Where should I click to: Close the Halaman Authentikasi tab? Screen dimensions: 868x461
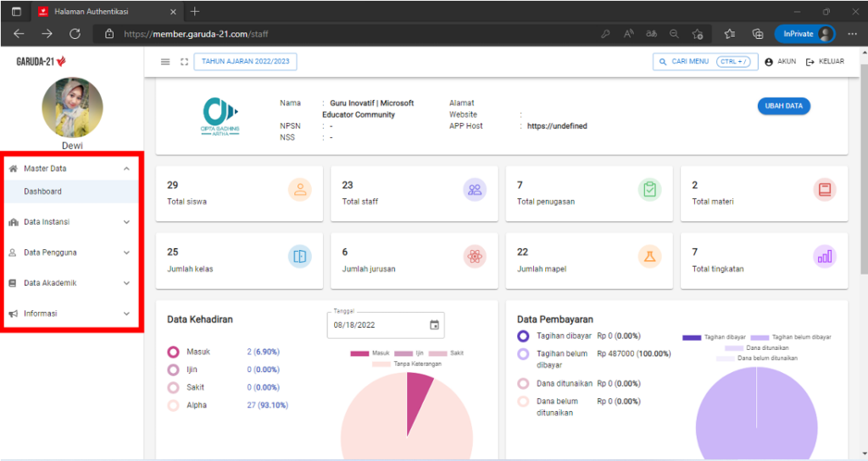[x=173, y=11]
